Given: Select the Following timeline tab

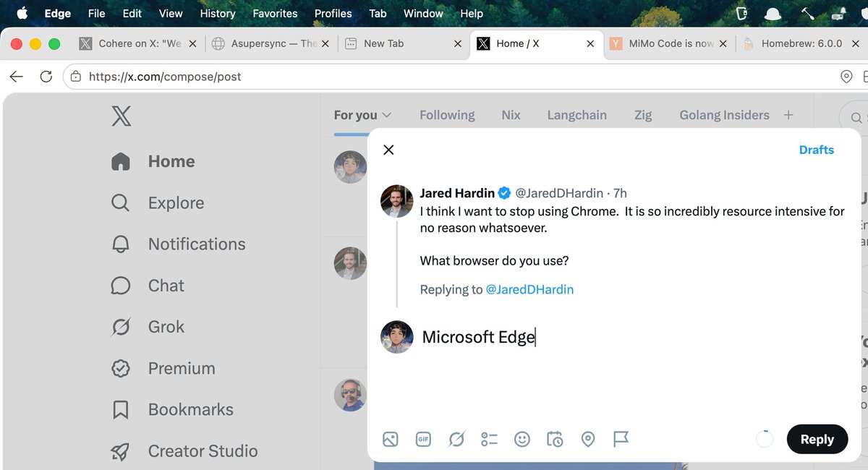Looking at the screenshot, I should (x=447, y=115).
